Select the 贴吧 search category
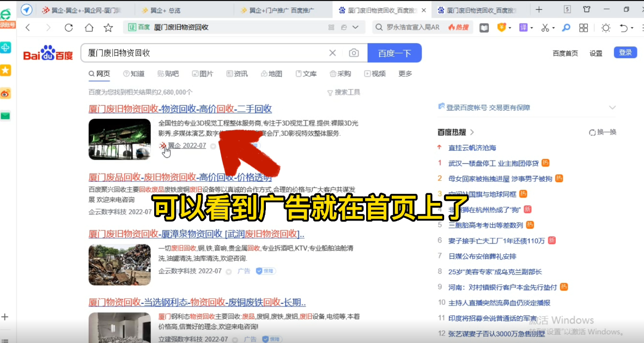Image resolution: width=644 pixels, height=343 pixels. coord(168,74)
